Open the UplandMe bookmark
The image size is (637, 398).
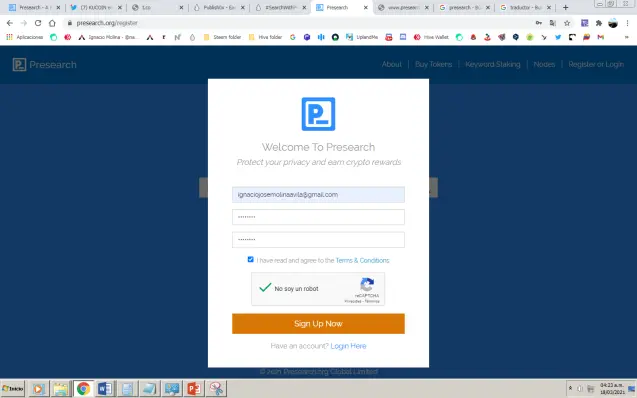click(x=362, y=37)
